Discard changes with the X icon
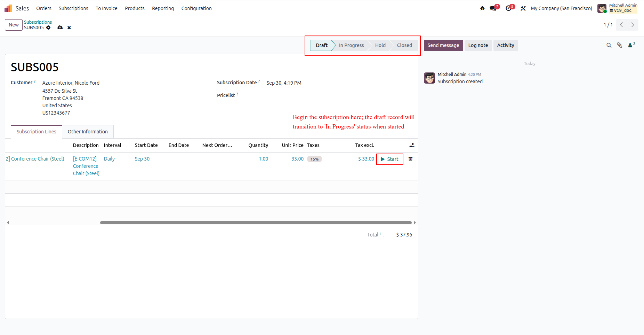 coord(69,28)
